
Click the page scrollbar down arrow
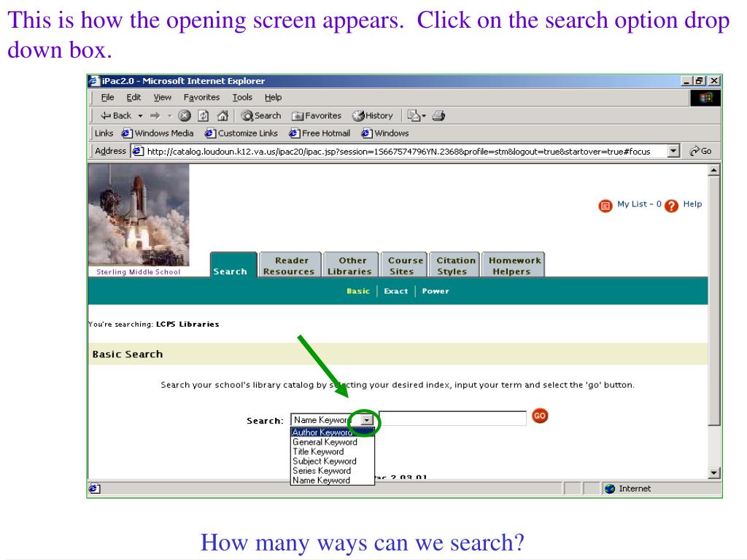tap(713, 472)
